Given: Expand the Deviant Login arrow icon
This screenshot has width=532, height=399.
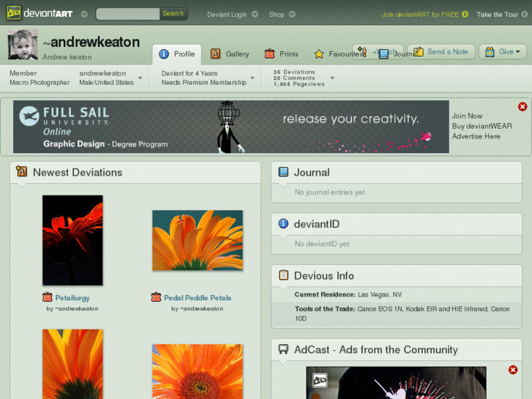Looking at the screenshot, I should [255, 14].
